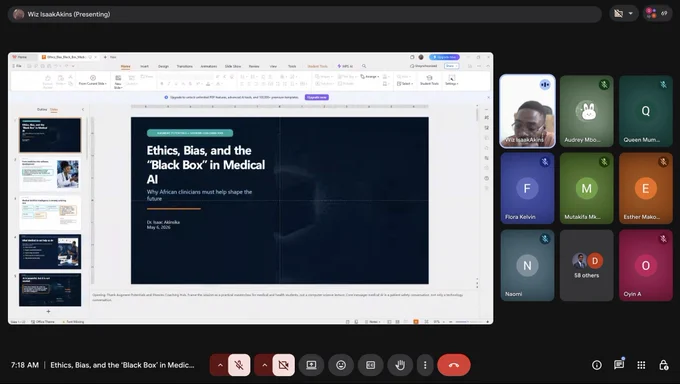This screenshot has width=680, height=384.
Task: Open a new WPS tab with plus
Action: pyautogui.click(x=105, y=57)
